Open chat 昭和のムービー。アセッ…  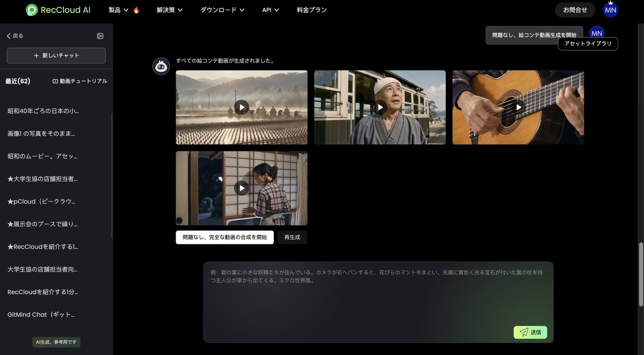(42, 156)
